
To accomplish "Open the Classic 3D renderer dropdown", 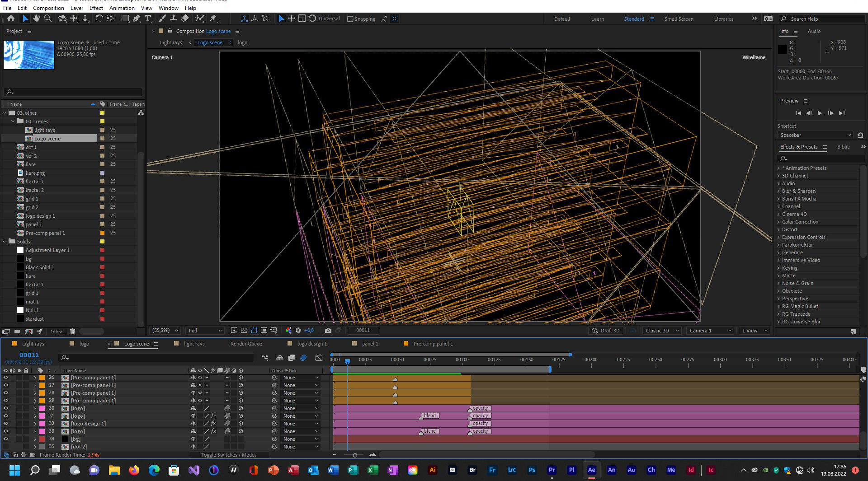I will point(662,331).
